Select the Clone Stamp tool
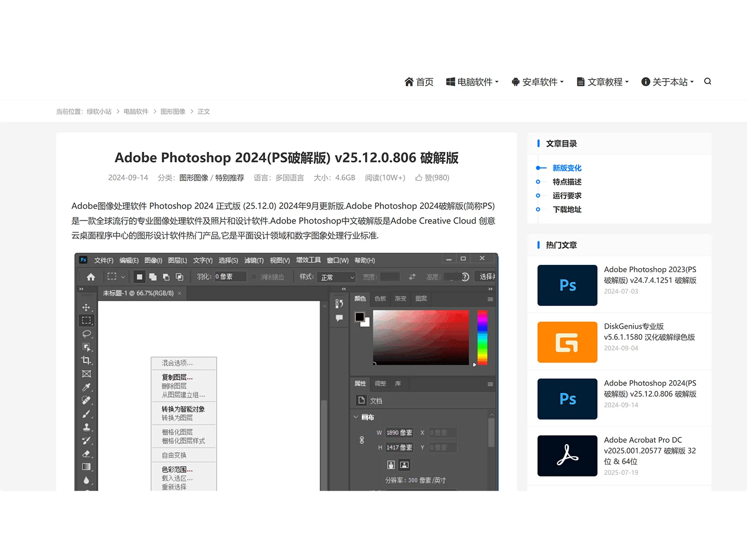747x560 pixels. [87, 427]
